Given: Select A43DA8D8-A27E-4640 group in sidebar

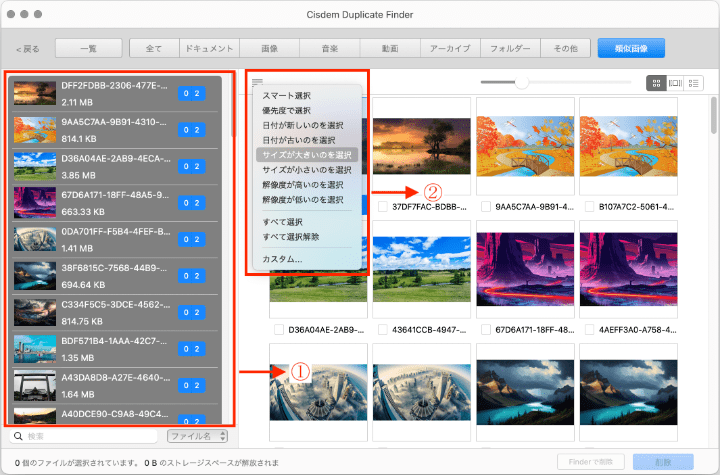Looking at the screenshot, I should (115, 385).
